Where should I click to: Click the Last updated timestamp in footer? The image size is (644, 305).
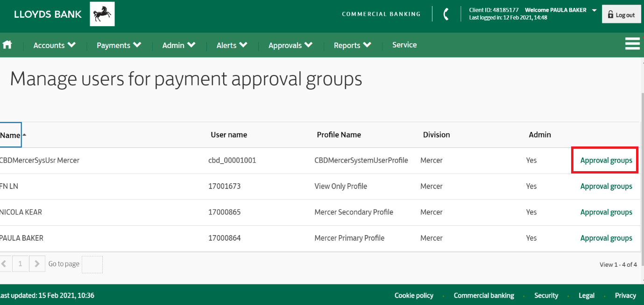[x=47, y=296]
